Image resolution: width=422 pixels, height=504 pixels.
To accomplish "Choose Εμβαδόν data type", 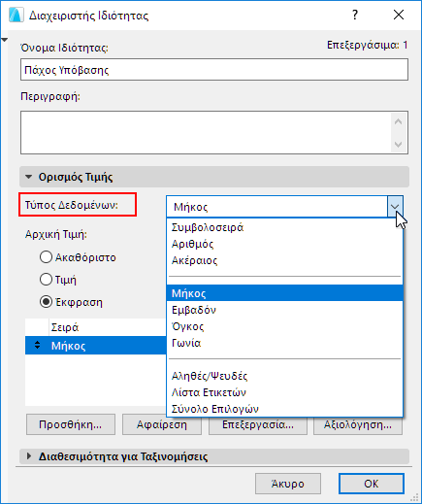I will pyautogui.click(x=284, y=310).
